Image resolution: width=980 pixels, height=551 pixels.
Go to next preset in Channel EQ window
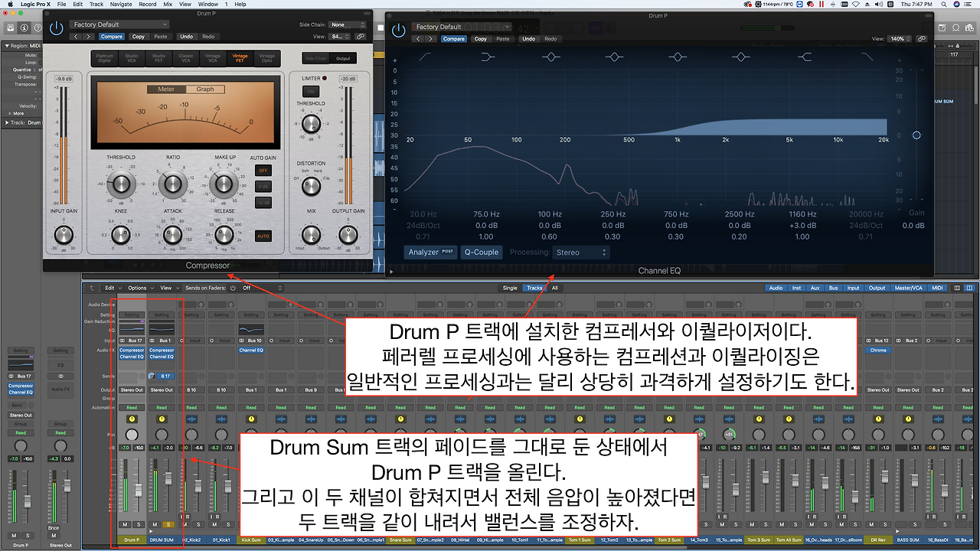[432, 38]
